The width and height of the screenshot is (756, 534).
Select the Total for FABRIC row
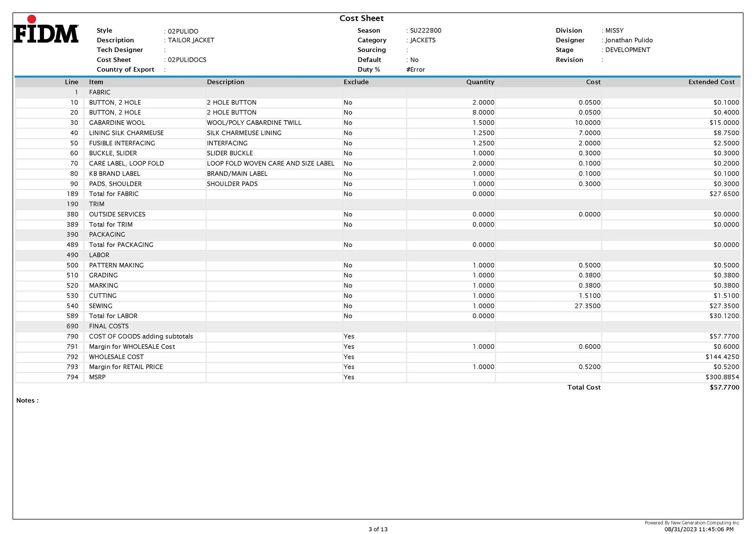[114, 194]
